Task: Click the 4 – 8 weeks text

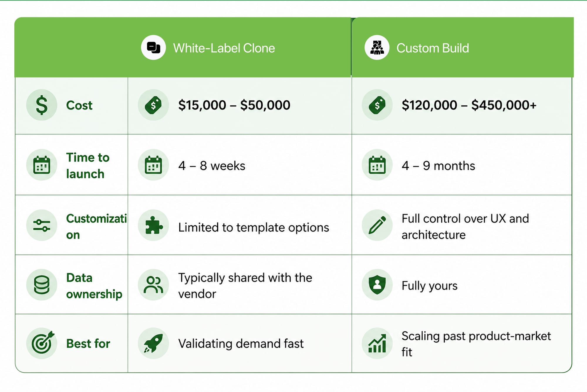Action: pos(212,166)
